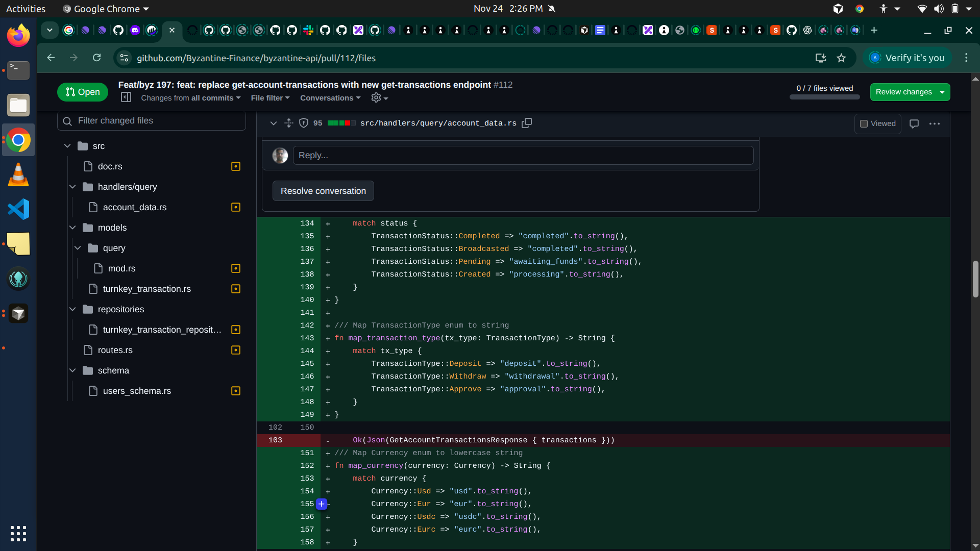Click the expand-all diff lines icon

pyautogui.click(x=289, y=123)
